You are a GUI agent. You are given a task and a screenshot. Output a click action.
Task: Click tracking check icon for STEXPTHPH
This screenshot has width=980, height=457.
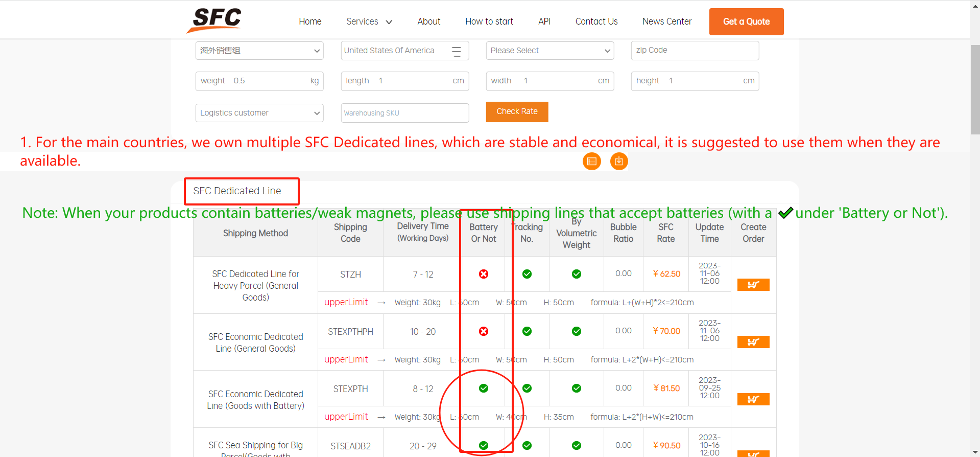click(x=527, y=331)
